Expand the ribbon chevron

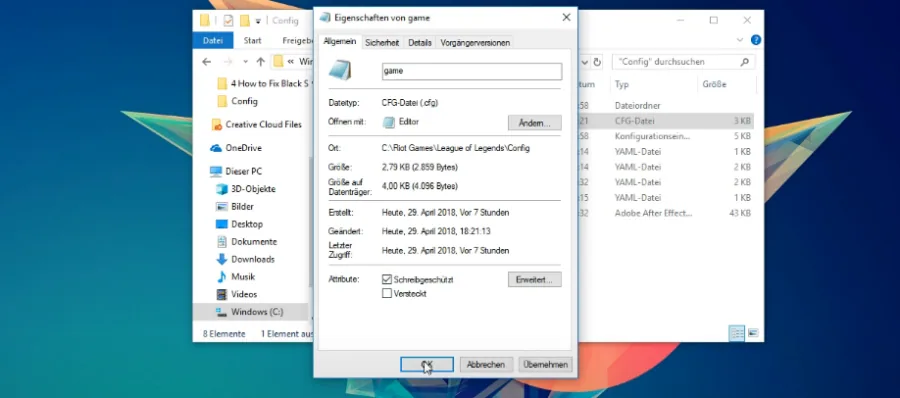740,40
